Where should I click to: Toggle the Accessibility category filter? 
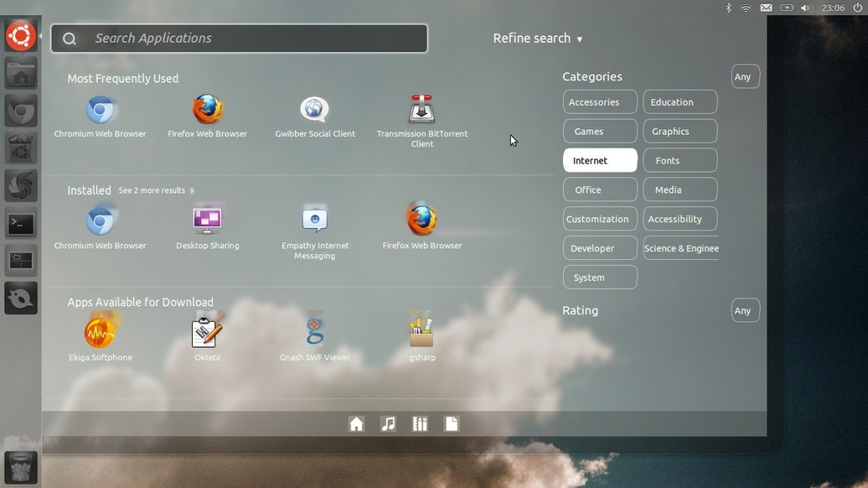[x=680, y=219]
